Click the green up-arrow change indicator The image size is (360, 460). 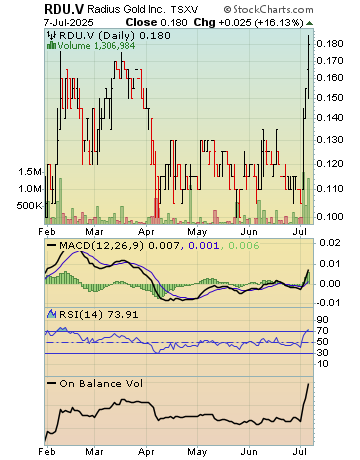tap(309, 23)
